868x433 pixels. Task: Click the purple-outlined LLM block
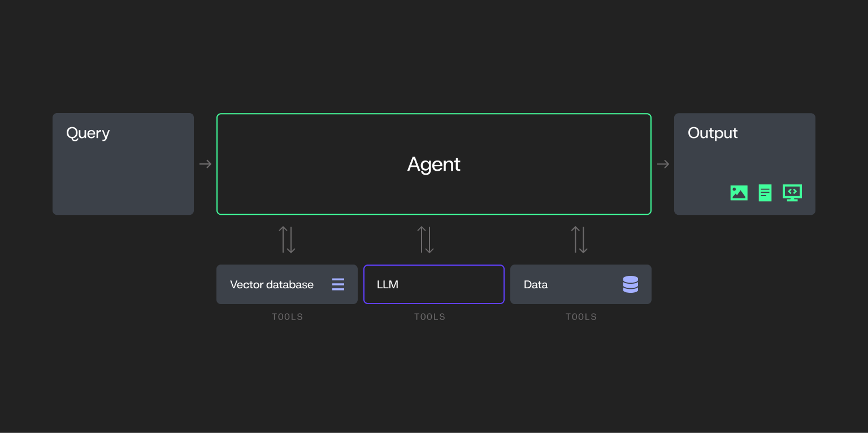click(434, 284)
